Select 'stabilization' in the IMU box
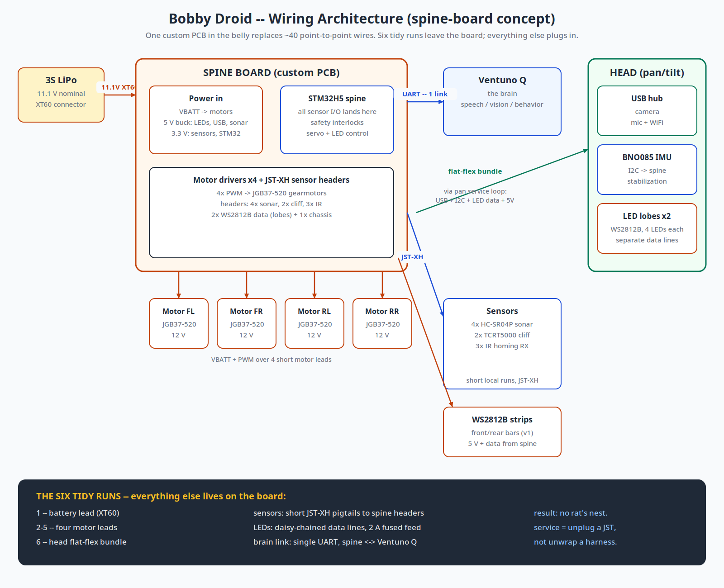This screenshot has height=588, width=724. (647, 181)
